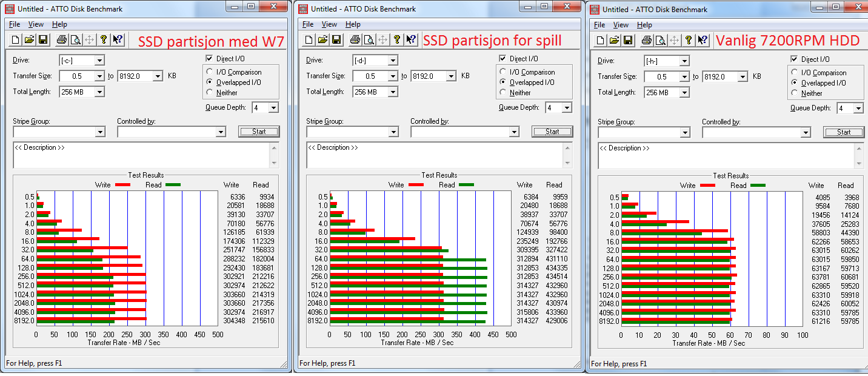Select I/O Comparison radio in [-c-] window
Viewport: 868px width, 376px height.
click(210, 72)
